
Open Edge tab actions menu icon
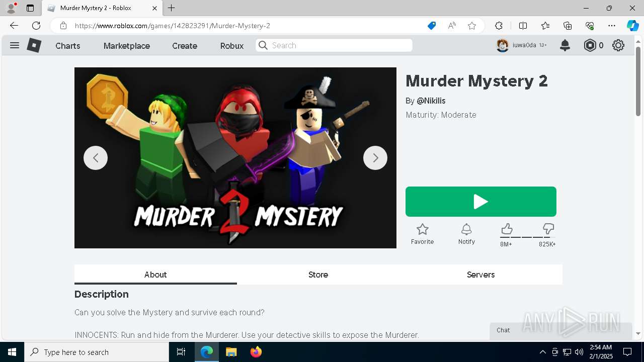coord(30,8)
